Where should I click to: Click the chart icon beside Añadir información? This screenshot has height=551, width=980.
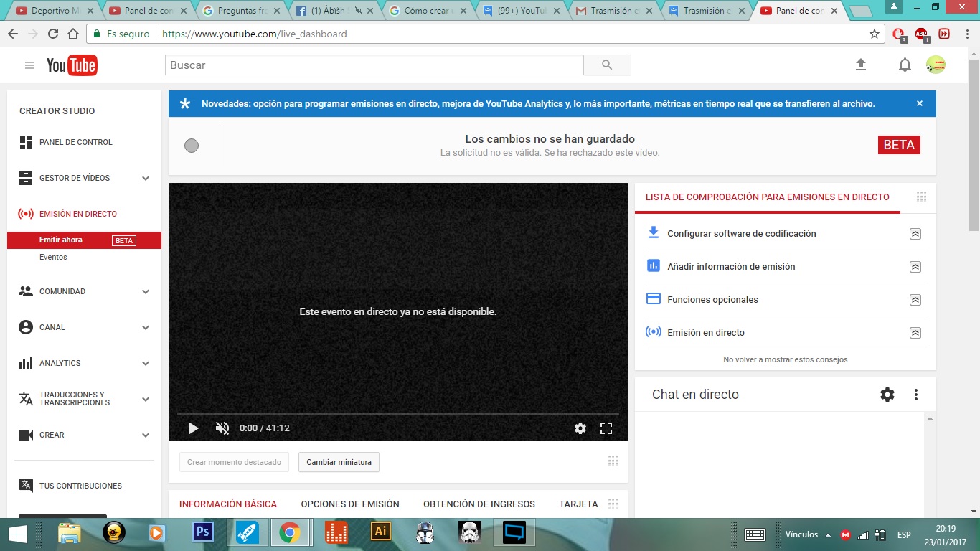click(653, 265)
